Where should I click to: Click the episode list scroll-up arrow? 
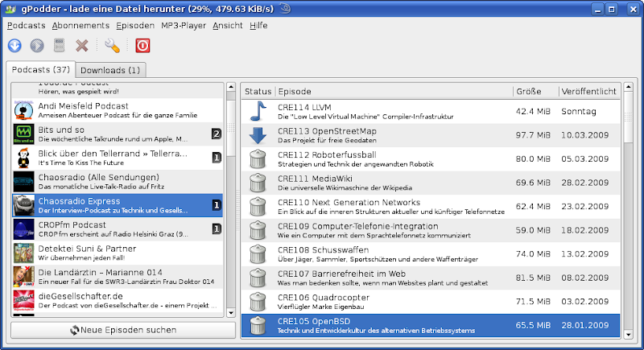click(628, 87)
